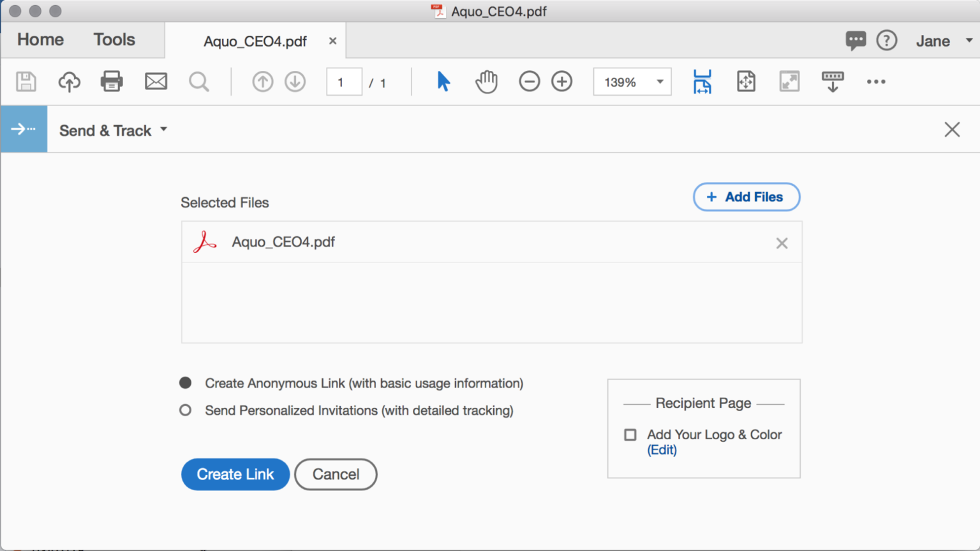Open the Edit link under Recipient Page
980x551 pixels.
[x=662, y=449]
